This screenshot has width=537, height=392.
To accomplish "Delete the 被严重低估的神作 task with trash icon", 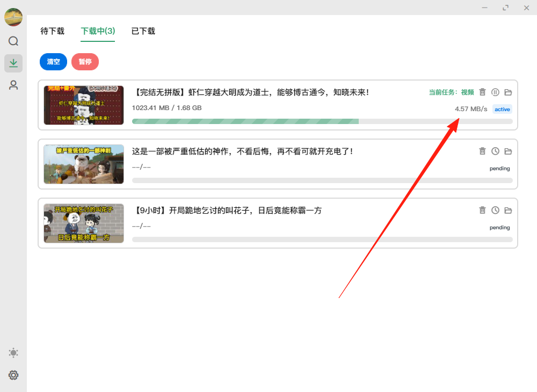I will (482, 151).
